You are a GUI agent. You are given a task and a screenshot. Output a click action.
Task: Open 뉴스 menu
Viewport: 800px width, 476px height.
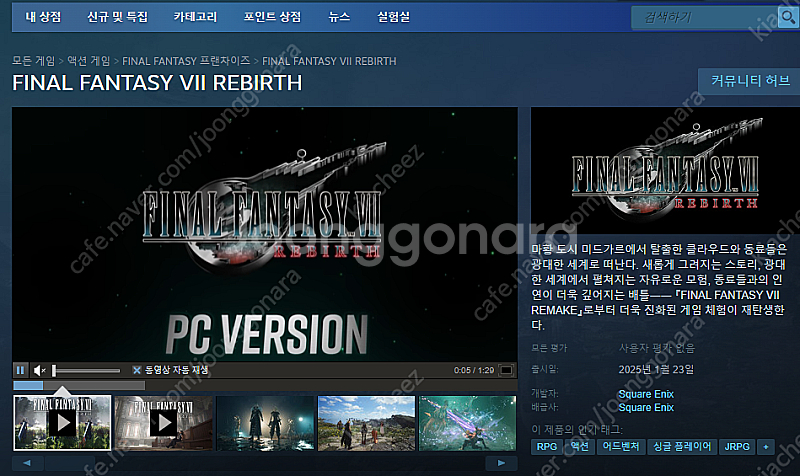(339, 17)
